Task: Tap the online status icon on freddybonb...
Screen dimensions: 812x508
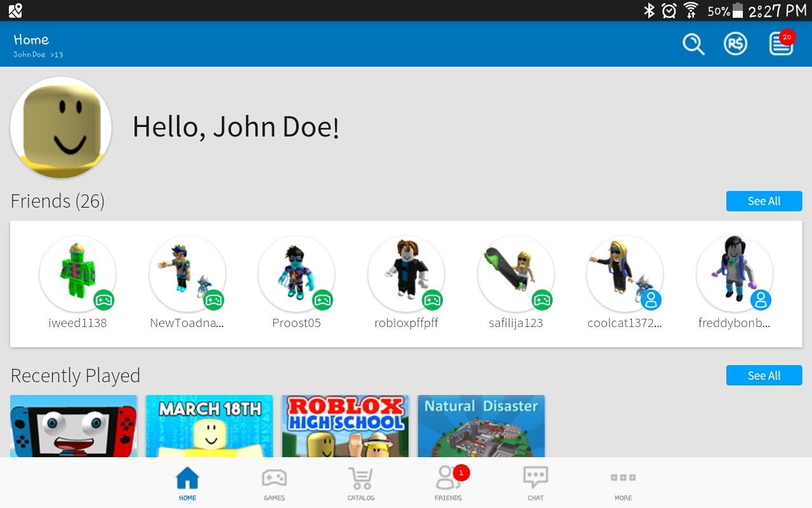Action: coord(761,300)
